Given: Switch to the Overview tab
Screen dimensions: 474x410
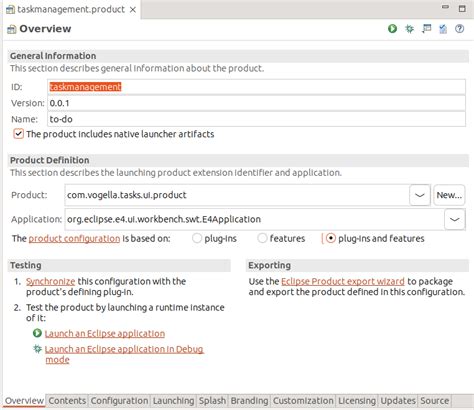Looking at the screenshot, I should click(24, 401).
